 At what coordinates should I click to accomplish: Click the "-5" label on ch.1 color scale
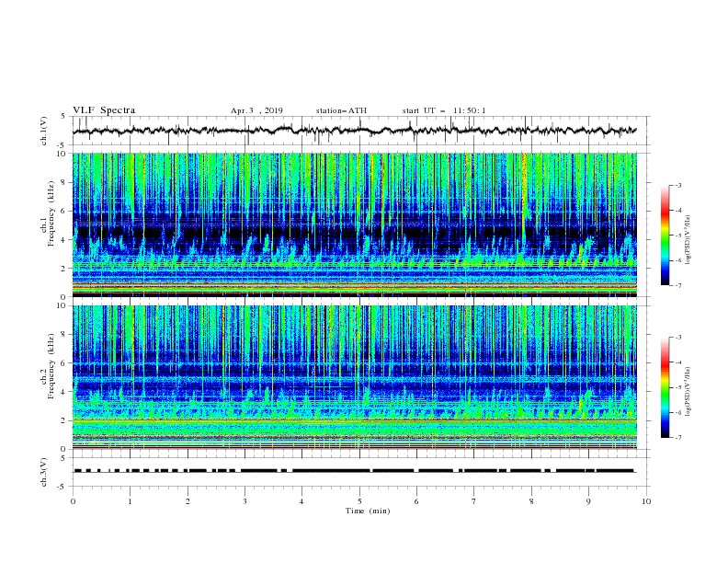(x=678, y=236)
